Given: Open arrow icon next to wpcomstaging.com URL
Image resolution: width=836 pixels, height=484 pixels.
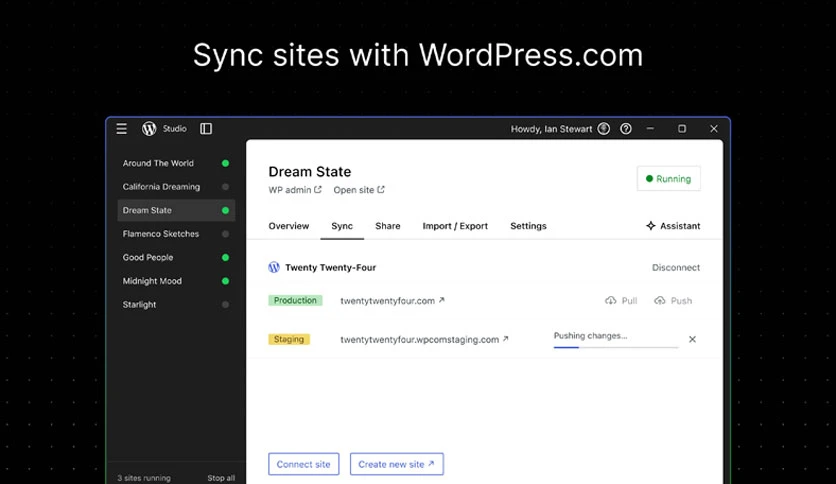Looking at the screenshot, I should pyautogui.click(x=505, y=338).
